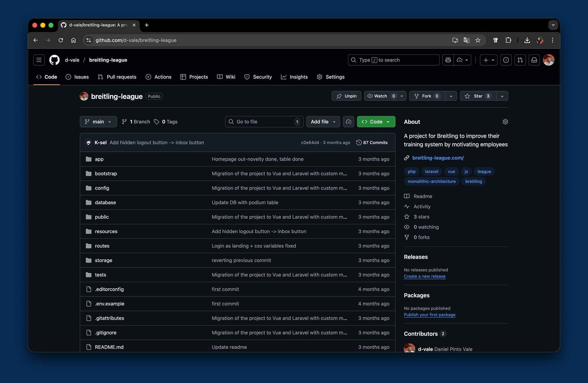The image size is (588, 383).
Task: Open Copilot chat icon in header
Action: pos(448,60)
